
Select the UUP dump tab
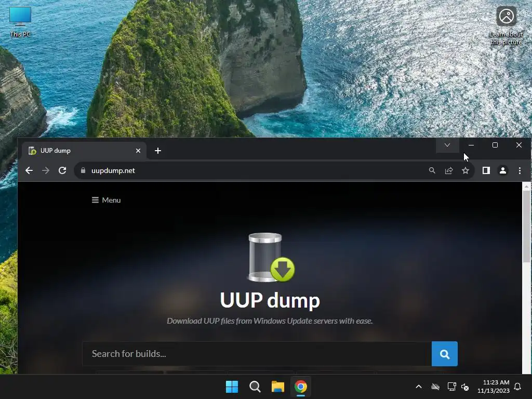pos(84,151)
